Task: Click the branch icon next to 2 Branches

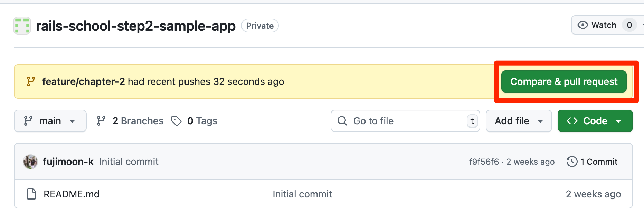Action: pos(101,121)
